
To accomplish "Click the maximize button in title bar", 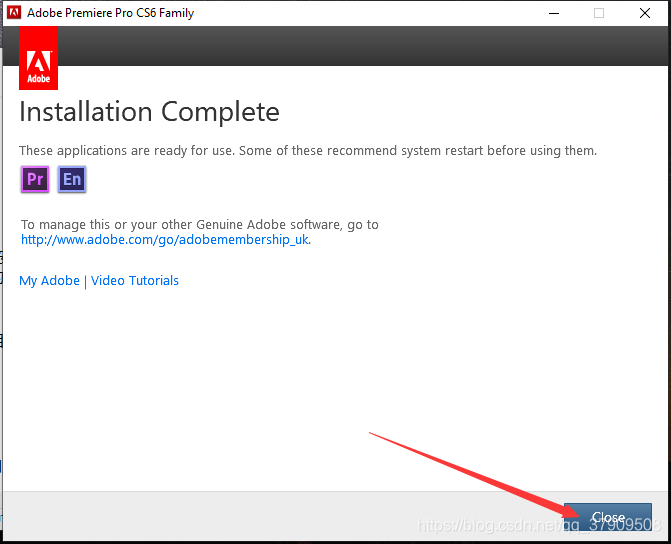I will [x=599, y=13].
